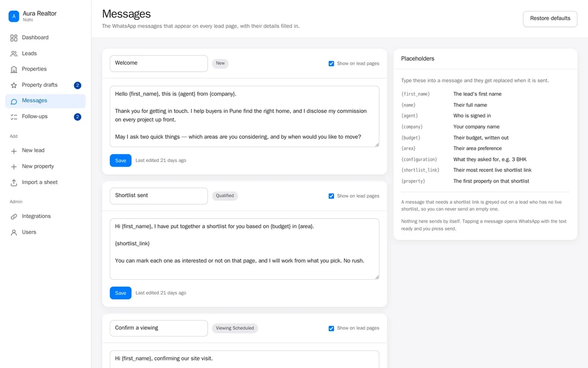The width and height of the screenshot is (588, 368).
Task: Open the New property link
Action: pyautogui.click(x=46, y=166)
